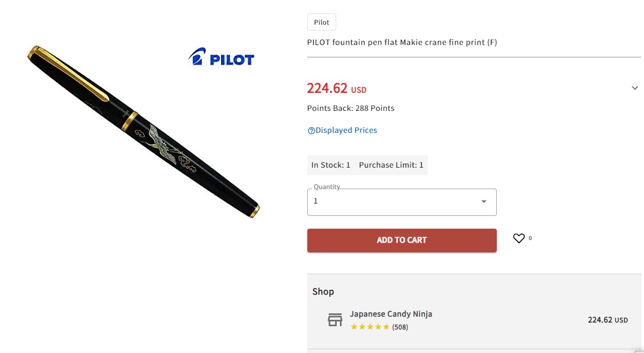This screenshot has width=644, height=353.
Task: Click the In Stock: 1 label
Action: click(x=331, y=165)
